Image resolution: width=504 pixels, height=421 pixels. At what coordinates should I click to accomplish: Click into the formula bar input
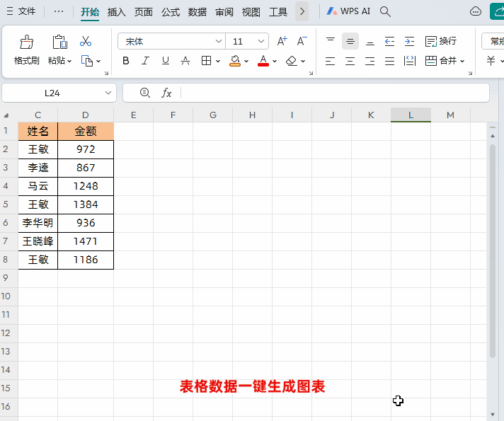click(334, 93)
